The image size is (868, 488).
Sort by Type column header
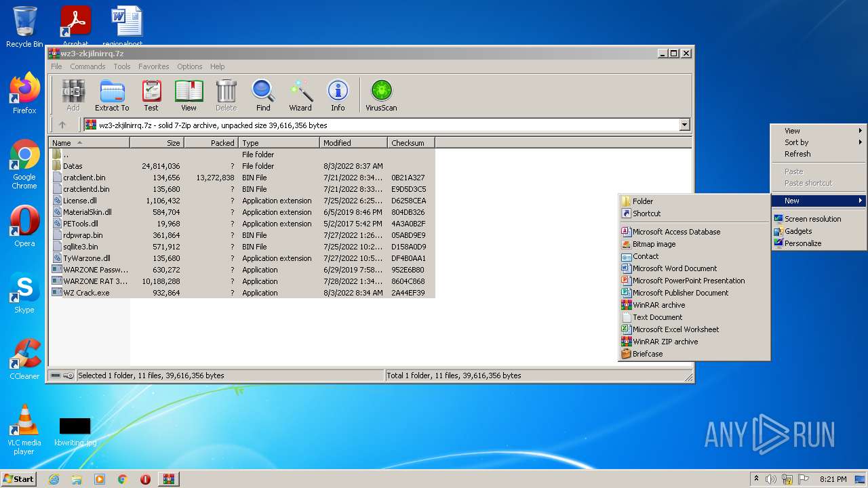tap(279, 143)
